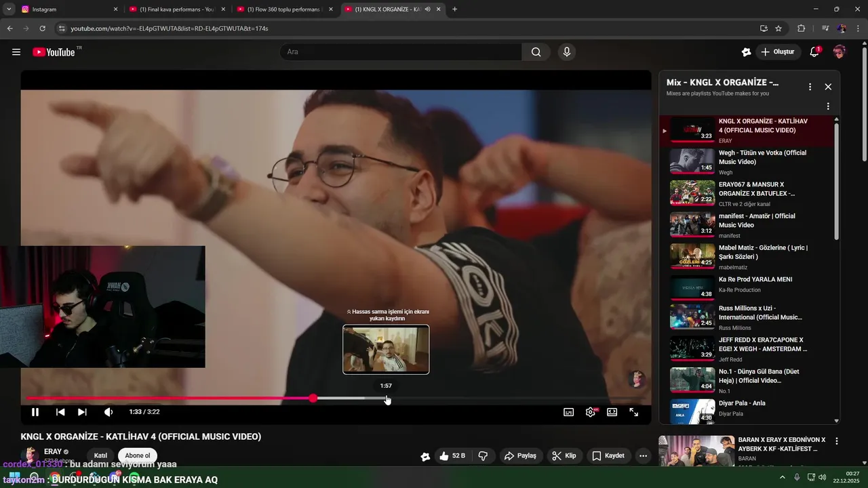Play Ka Re Prod YARALA MENI
This screenshot has width=868, height=488.
pos(746,289)
